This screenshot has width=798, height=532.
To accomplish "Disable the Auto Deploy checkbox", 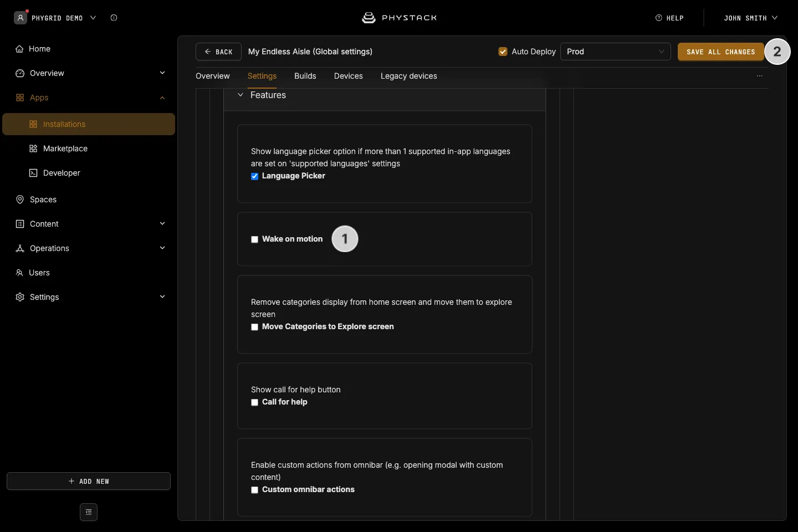I will pyautogui.click(x=503, y=52).
